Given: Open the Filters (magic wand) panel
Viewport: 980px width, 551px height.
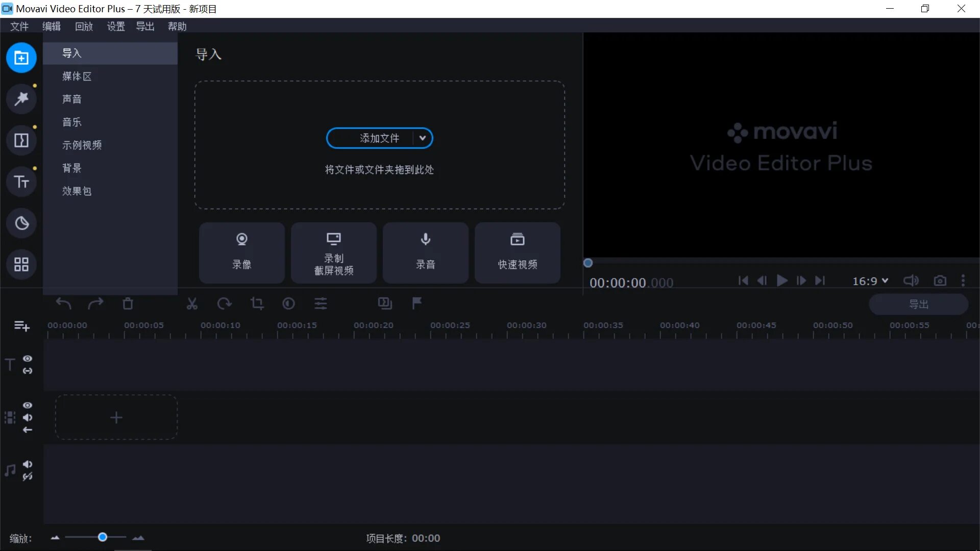Looking at the screenshot, I should (x=21, y=99).
